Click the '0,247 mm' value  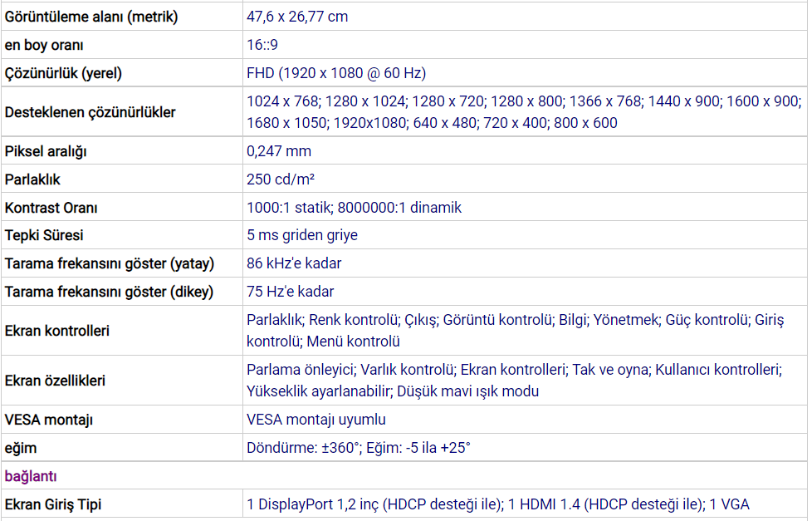279,151
